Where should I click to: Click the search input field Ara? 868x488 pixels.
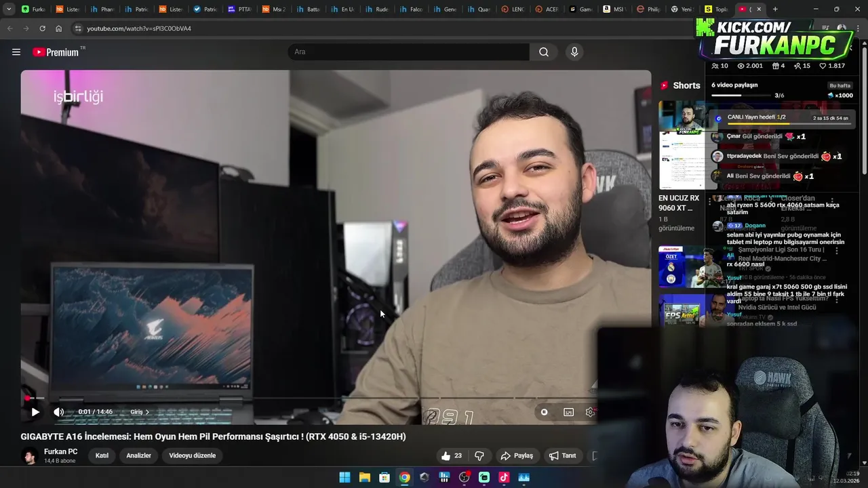[408, 52]
